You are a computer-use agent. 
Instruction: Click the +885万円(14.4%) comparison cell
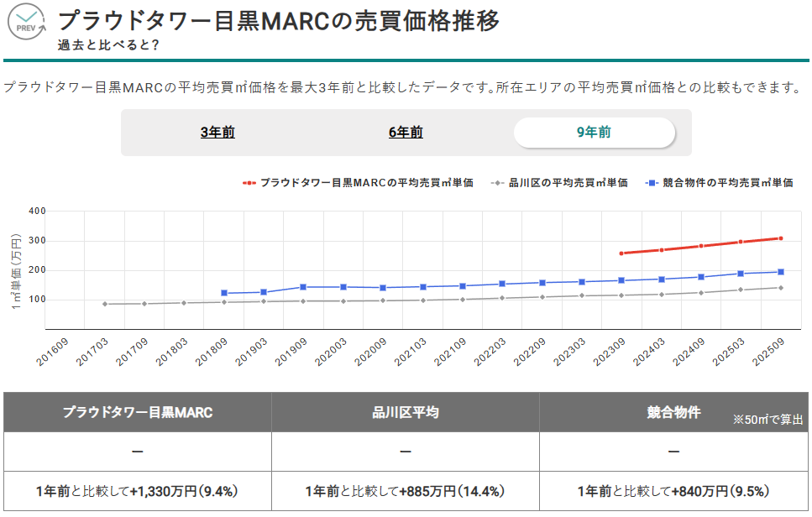(x=406, y=492)
